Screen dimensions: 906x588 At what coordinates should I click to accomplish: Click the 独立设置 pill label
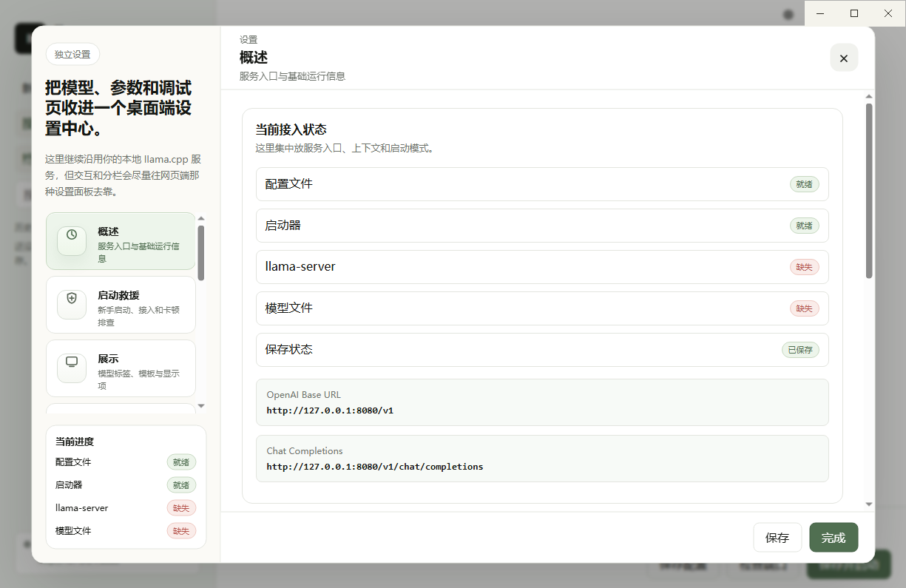tap(72, 54)
